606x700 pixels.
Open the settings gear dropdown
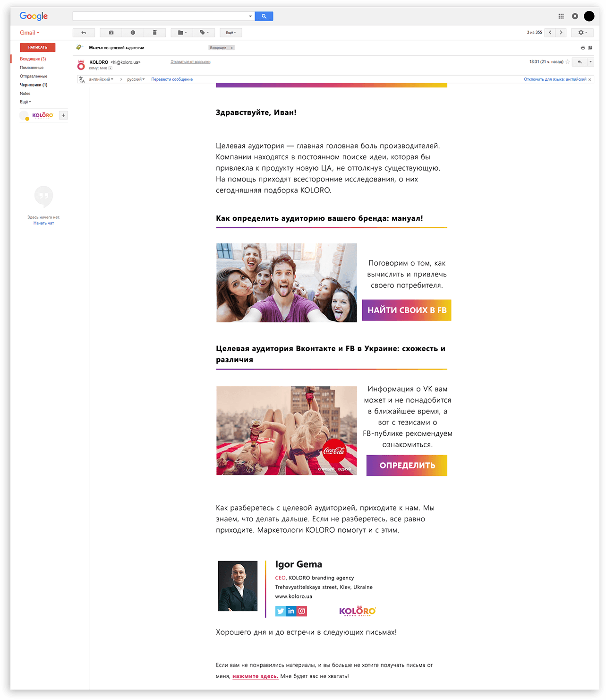tap(582, 33)
